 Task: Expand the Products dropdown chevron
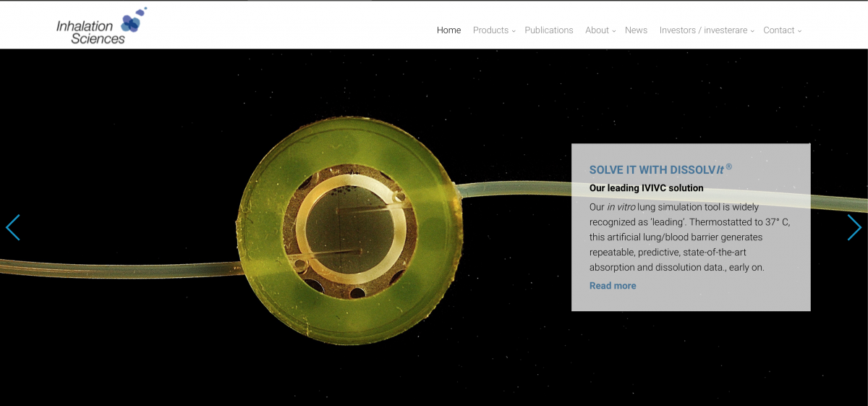[514, 31]
